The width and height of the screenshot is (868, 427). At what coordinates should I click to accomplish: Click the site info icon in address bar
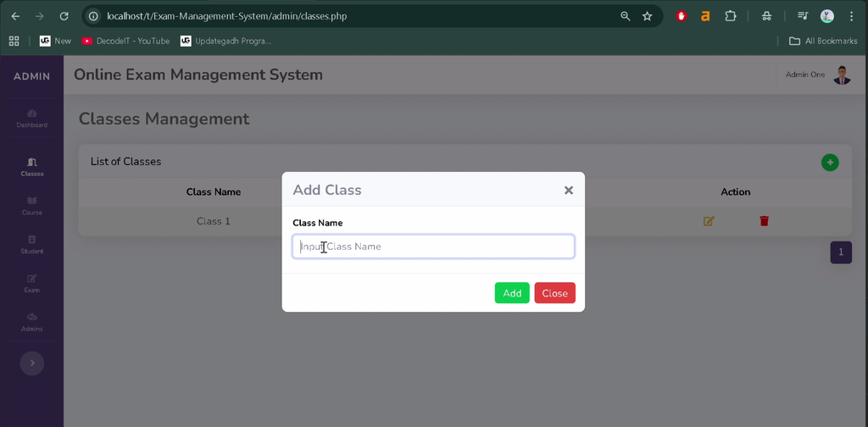[94, 16]
